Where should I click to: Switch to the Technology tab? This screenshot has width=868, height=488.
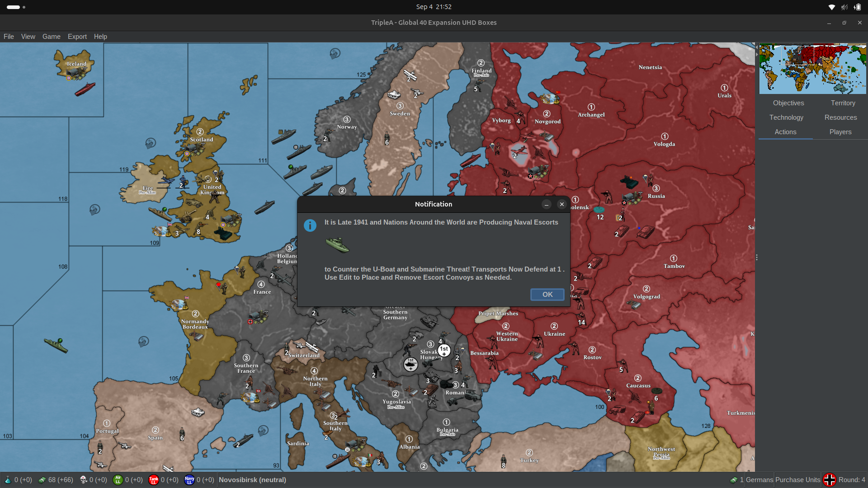click(786, 117)
